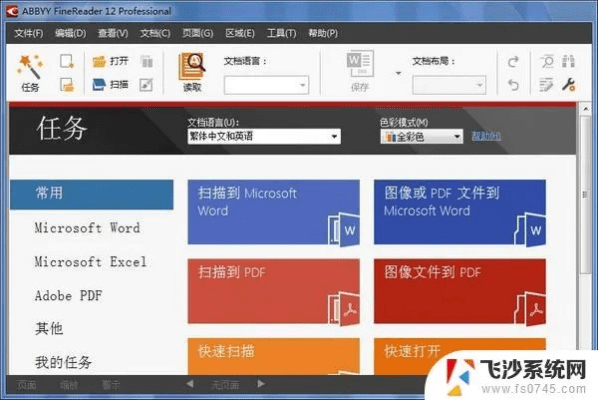Go to next page with right arrow
598x400 pixels.
pyautogui.click(x=261, y=384)
